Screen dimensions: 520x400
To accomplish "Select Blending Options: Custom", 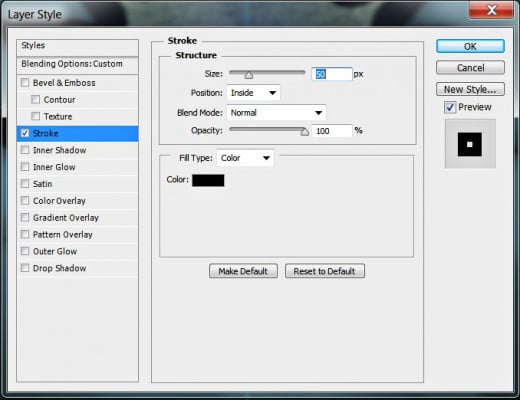I will (77, 64).
